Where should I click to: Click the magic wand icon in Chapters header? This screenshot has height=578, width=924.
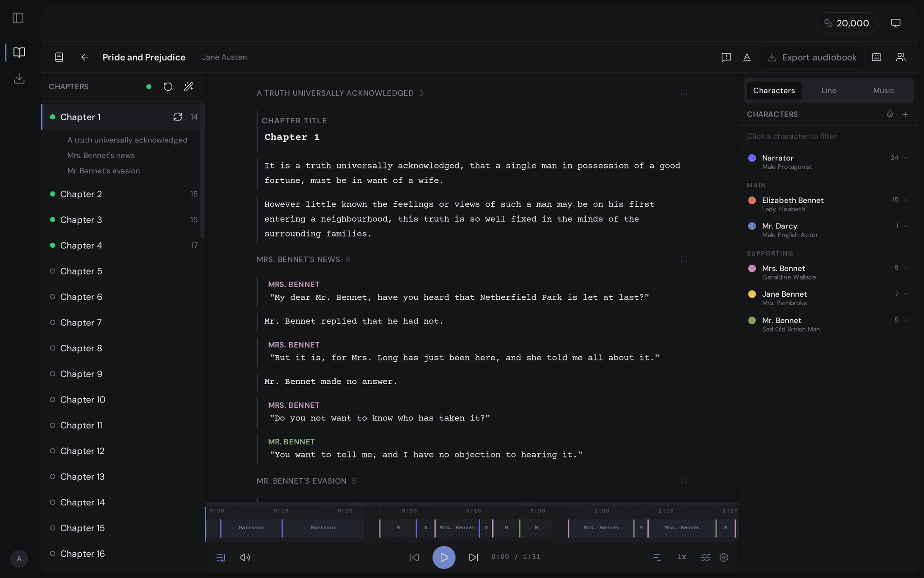click(189, 87)
